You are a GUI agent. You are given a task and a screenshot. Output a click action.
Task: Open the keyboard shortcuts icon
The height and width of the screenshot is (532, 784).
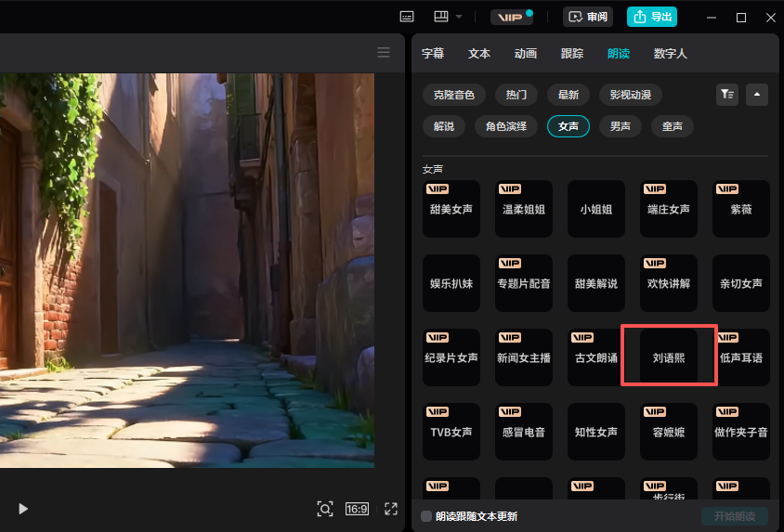[x=406, y=17]
